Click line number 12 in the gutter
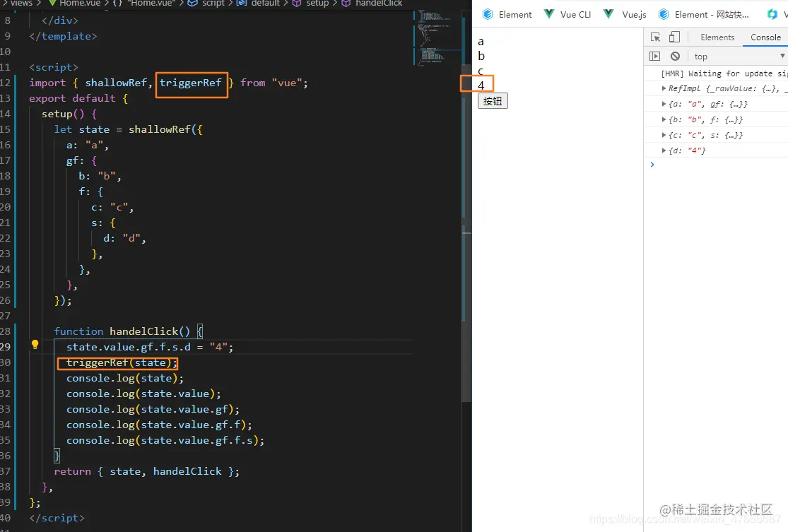The height and width of the screenshot is (532, 788). [x=5, y=83]
